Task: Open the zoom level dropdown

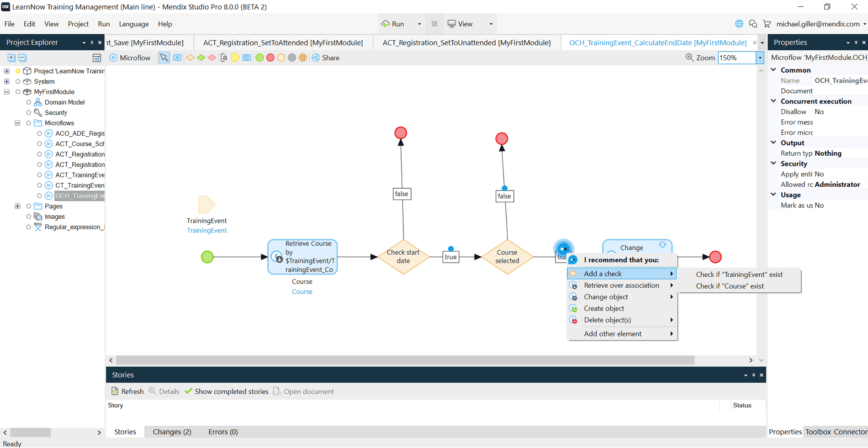Action: tap(760, 58)
